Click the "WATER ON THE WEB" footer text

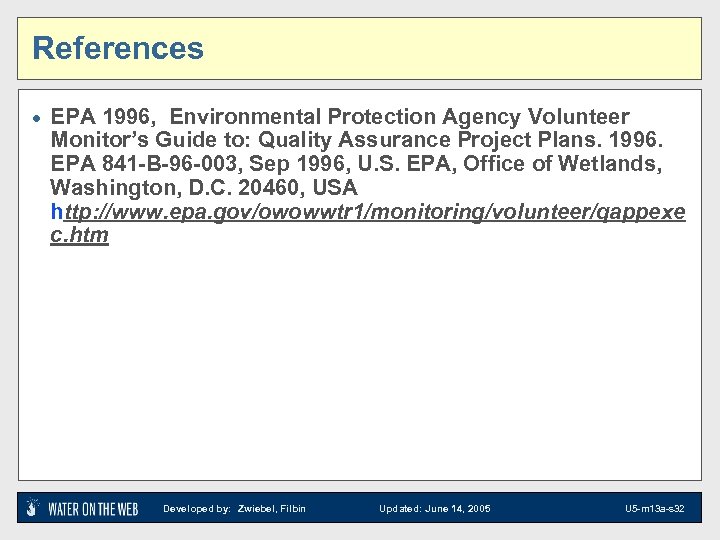[93, 509]
